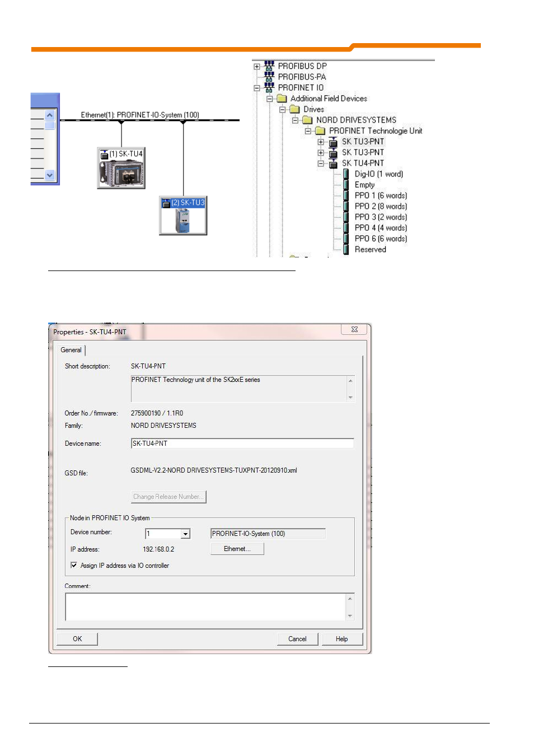Collapse the PROFINET Technologie Unit node
Viewport: 534px width, 756px height.
(308, 131)
